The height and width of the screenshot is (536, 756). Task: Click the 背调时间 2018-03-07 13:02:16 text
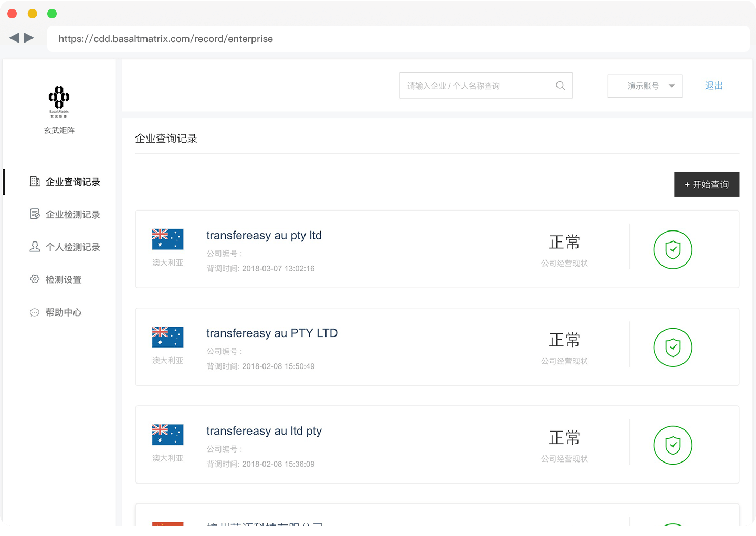(x=260, y=268)
